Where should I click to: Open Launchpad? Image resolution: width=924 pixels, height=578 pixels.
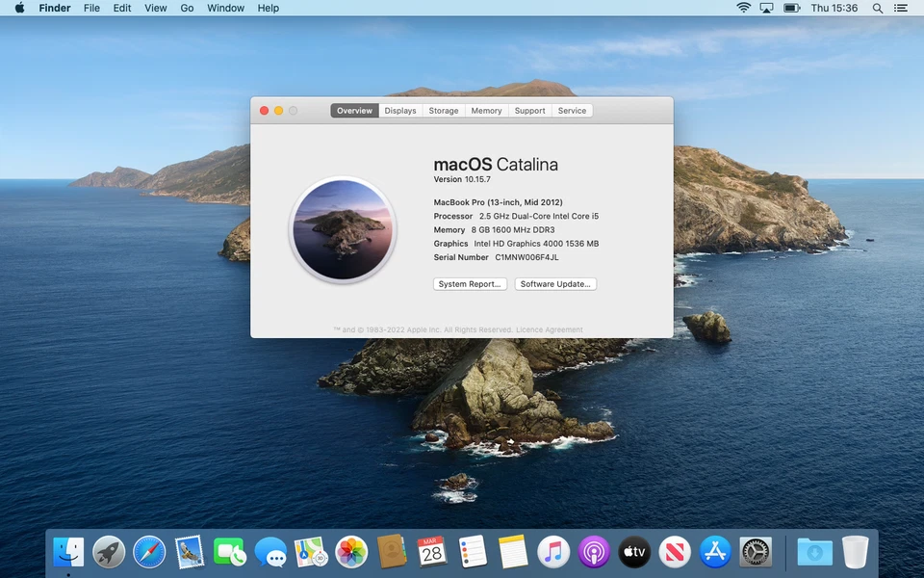coord(108,552)
